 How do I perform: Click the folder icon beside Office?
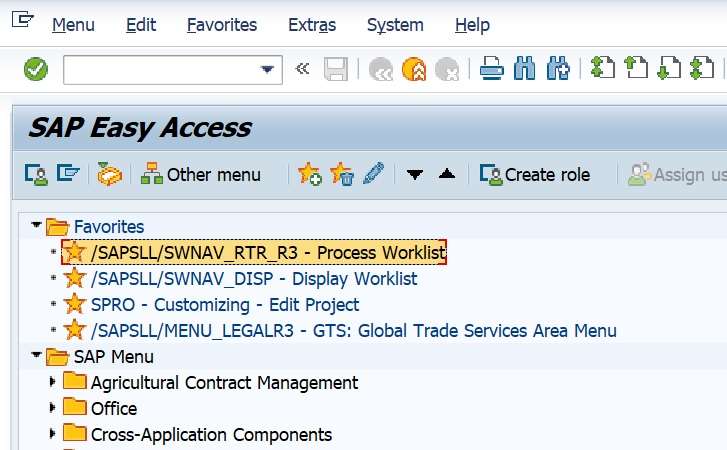(x=75, y=406)
